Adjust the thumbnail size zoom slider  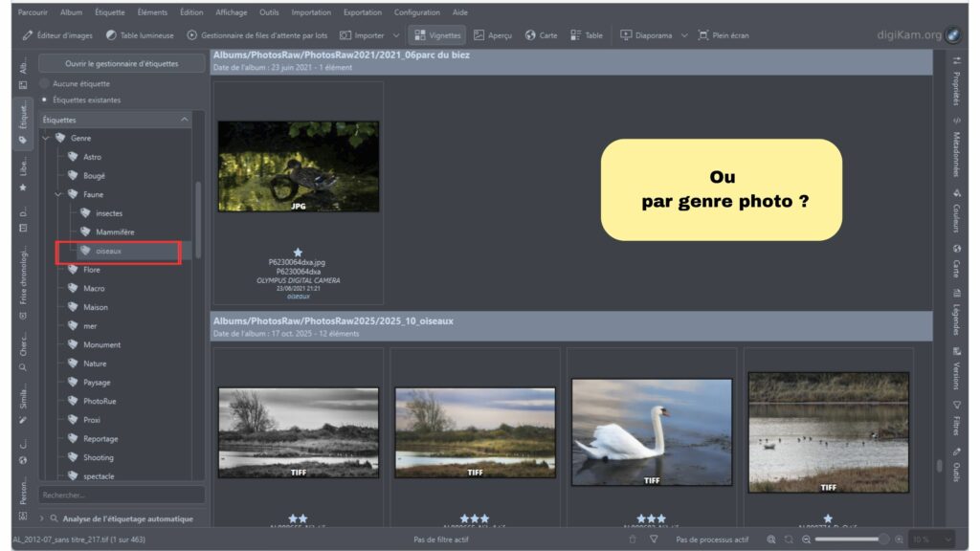coord(847,540)
